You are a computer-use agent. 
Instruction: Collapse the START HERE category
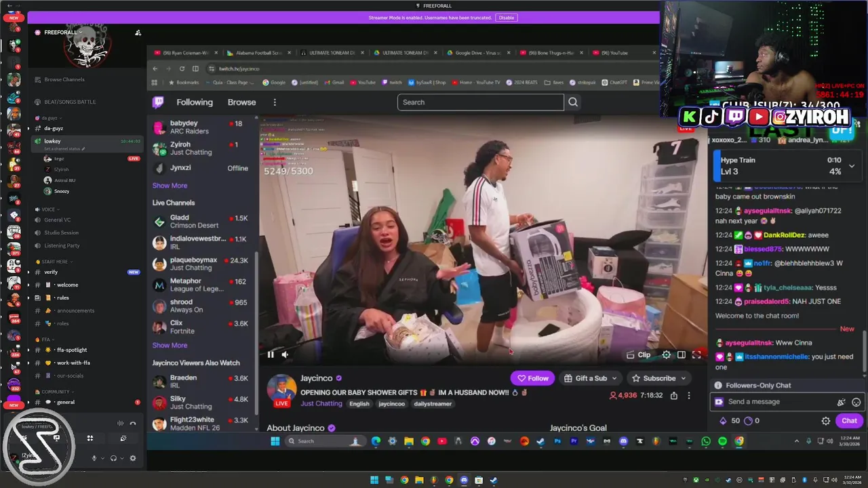[x=54, y=262]
